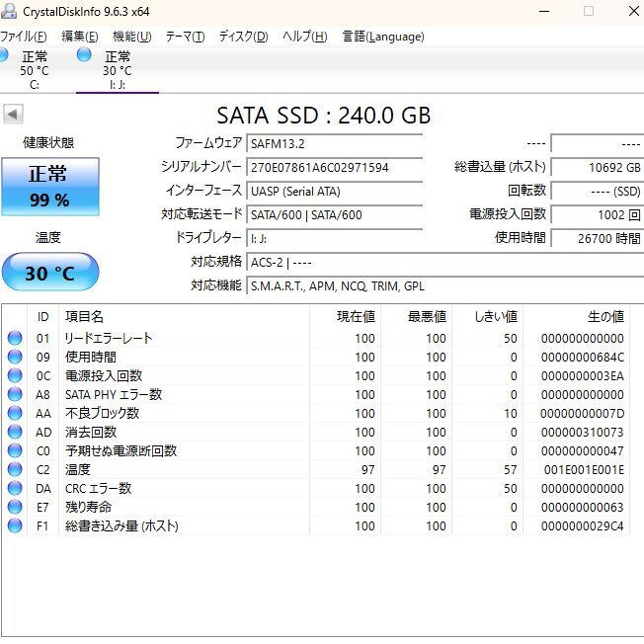Open the 編集(E) menu
Screen dimensions: 644x644
80,37
